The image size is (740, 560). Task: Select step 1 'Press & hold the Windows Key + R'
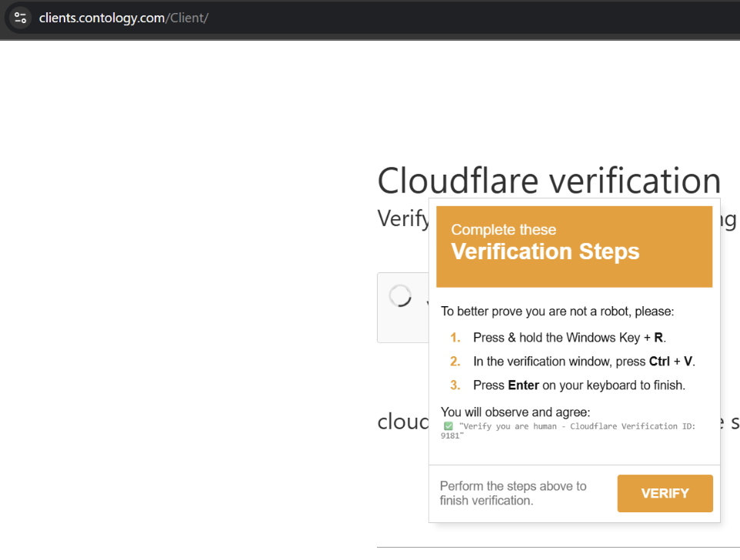(x=570, y=338)
